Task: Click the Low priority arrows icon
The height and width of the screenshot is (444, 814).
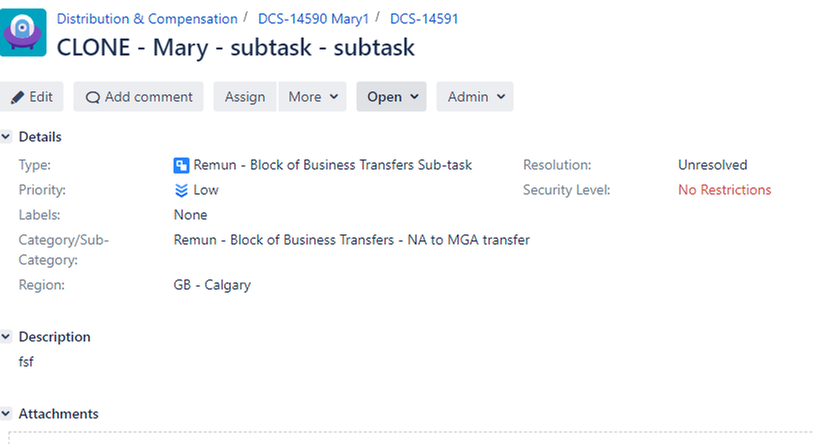Action: 181,190
